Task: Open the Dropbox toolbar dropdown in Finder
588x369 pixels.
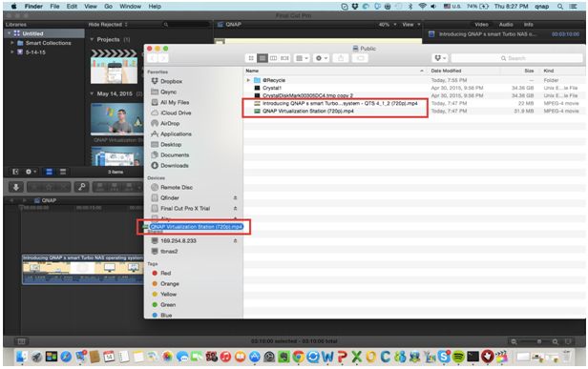Action: click(x=440, y=58)
